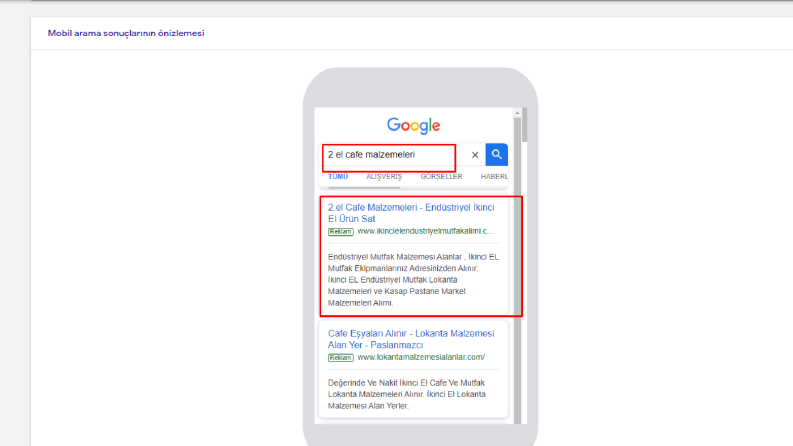Switch to the ALIŞVERİŞ tab
The image size is (793, 446).
click(x=384, y=176)
